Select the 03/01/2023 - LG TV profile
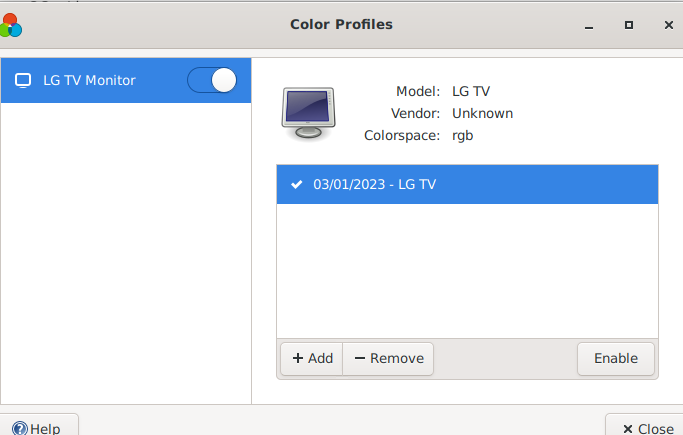This screenshot has height=435, width=683. click(x=467, y=185)
